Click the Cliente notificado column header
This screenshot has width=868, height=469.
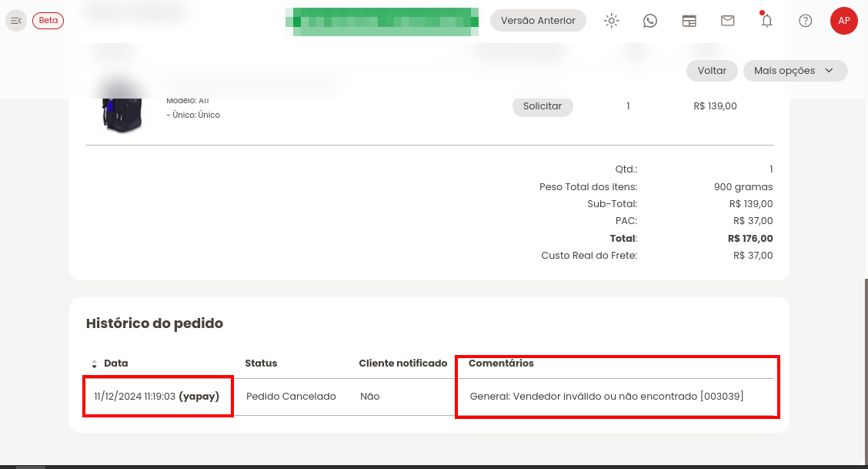coord(403,363)
